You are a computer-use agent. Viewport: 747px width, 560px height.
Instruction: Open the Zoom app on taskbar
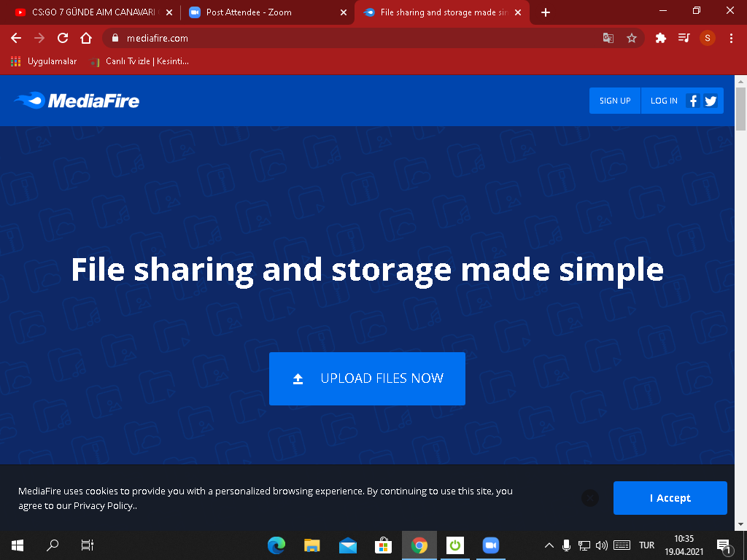coord(491,545)
